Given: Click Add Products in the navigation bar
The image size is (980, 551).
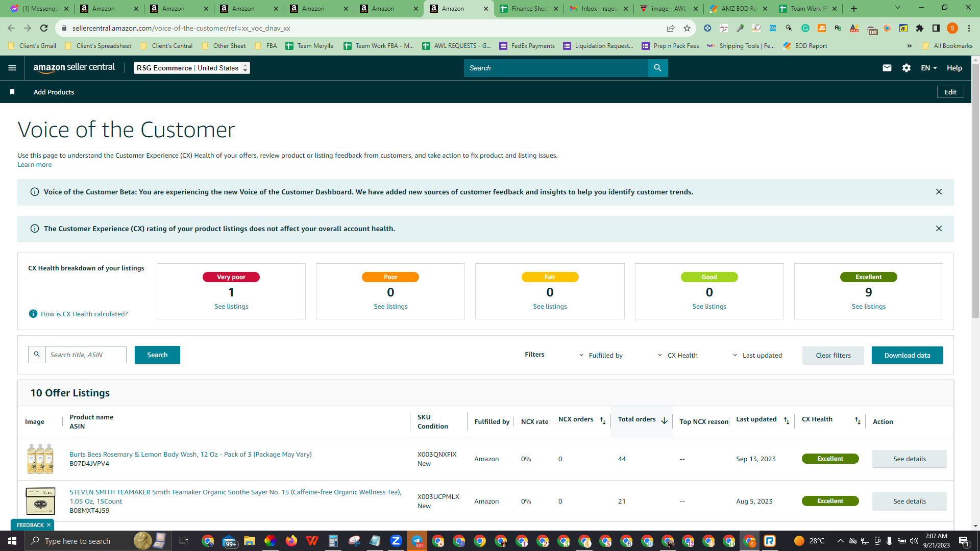Looking at the screenshot, I should [54, 92].
